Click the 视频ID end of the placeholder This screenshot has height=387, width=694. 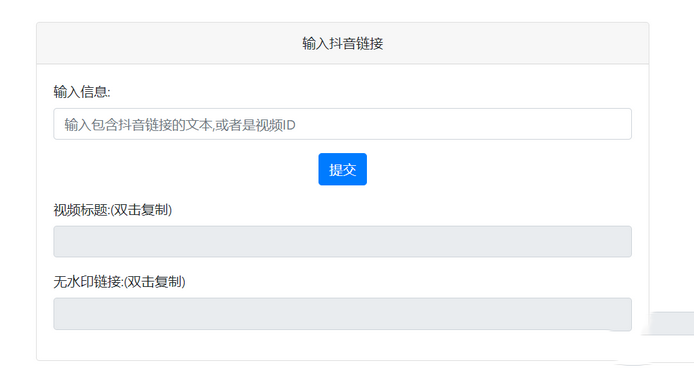point(275,125)
